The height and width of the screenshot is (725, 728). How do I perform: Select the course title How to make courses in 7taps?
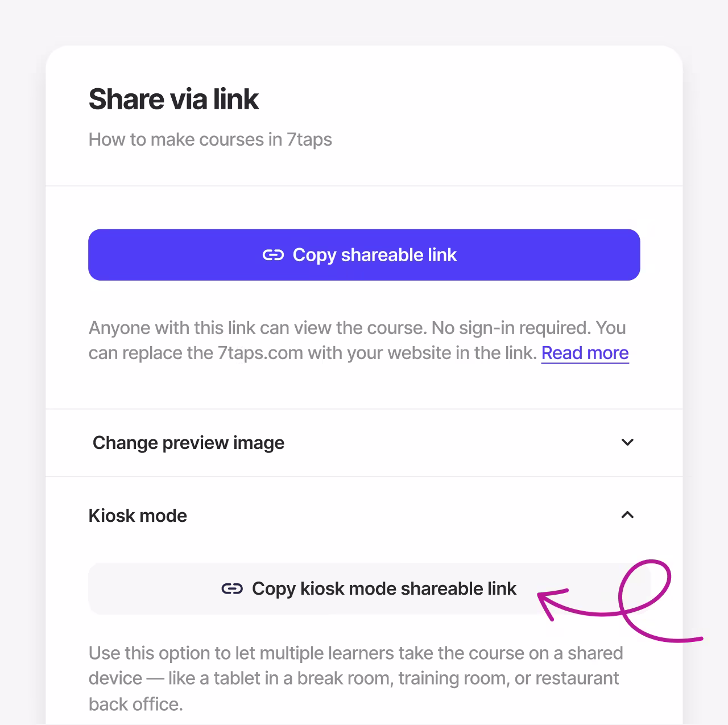[x=210, y=139]
